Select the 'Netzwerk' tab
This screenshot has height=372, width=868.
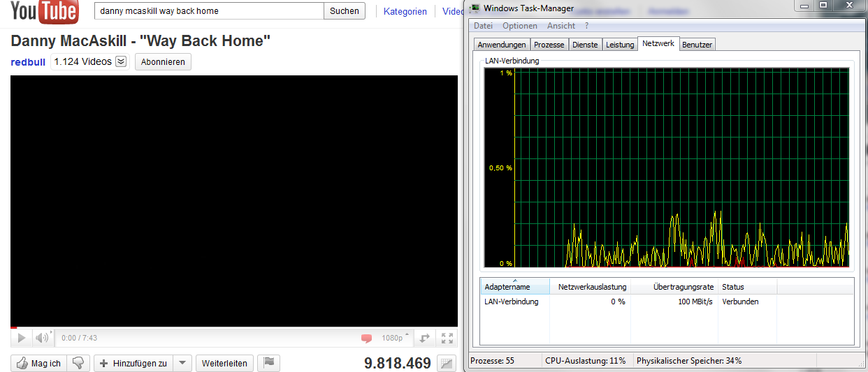[x=658, y=43]
